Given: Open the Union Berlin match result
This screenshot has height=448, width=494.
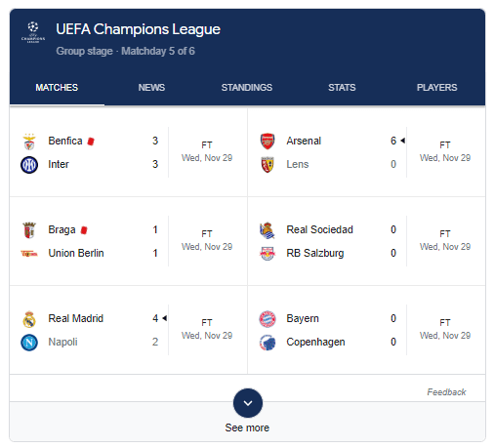Looking at the screenshot, I should [x=129, y=241].
